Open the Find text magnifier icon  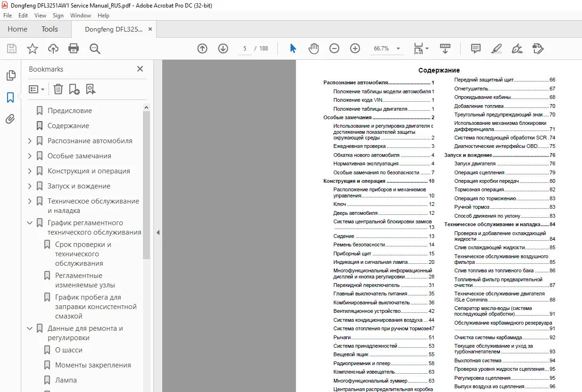(x=95, y=49)
